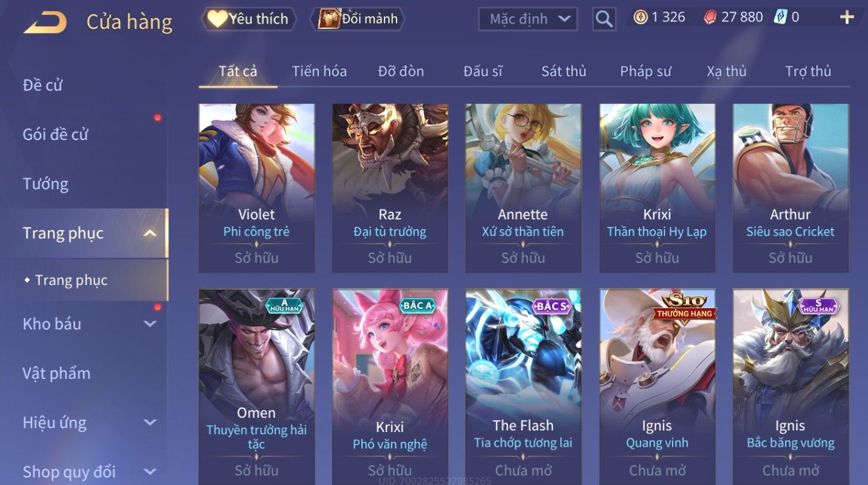
Task: Select The Flash Tia chớp tương lai card
Action: pyautogui.click(x=523, y=387)
